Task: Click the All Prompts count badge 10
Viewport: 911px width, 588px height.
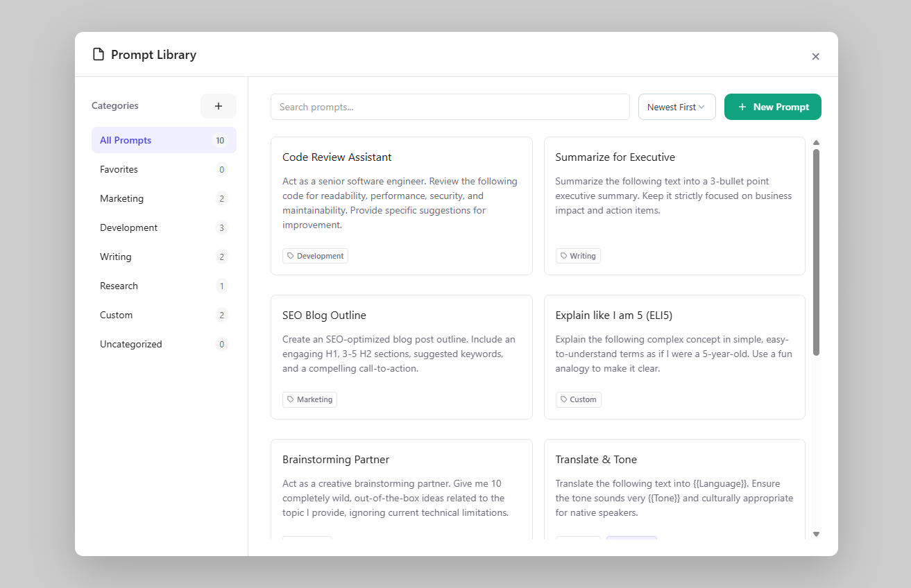Action: click(x=220, y=141)
